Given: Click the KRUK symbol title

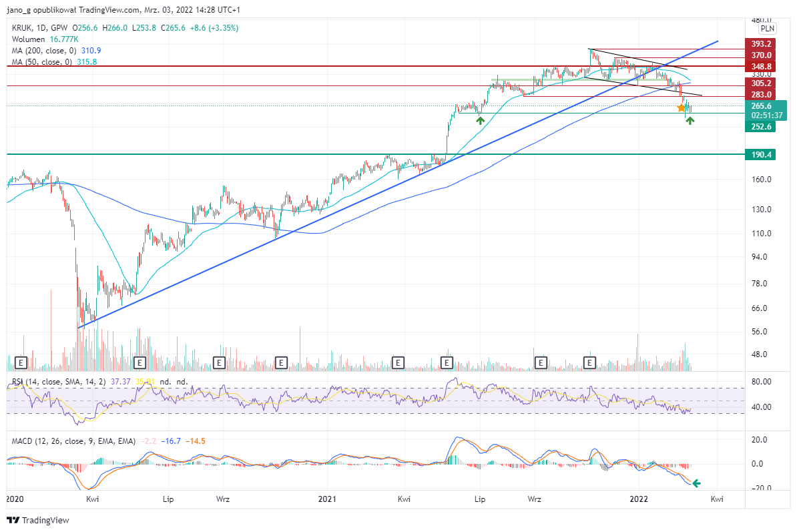Looking at the screenshot, I should (x=22, y=28).
